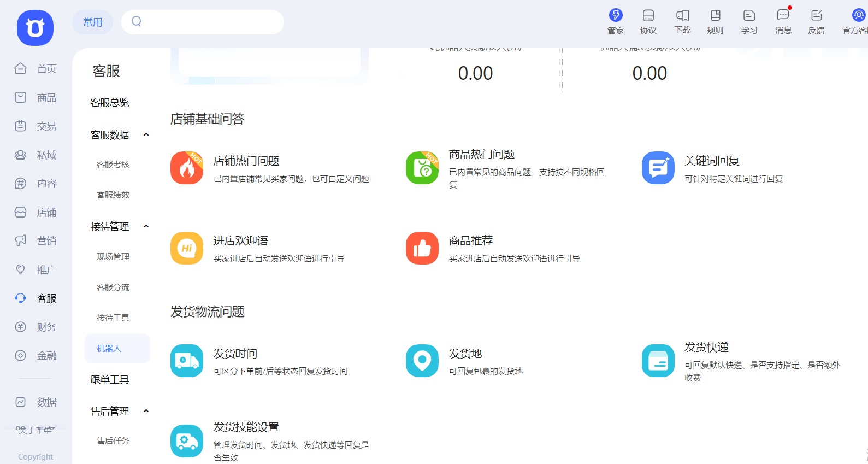Open 客服绩效 in the submenu
This screenshot has width=868, height=464.
click(x=113, y=195)
